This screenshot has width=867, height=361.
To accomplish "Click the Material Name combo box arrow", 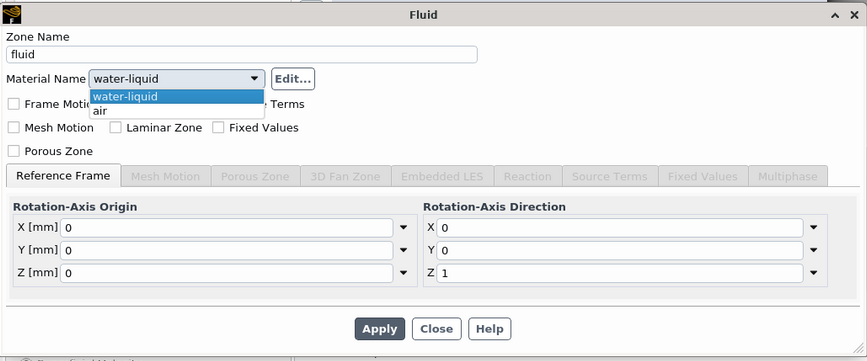I will 254,79.
